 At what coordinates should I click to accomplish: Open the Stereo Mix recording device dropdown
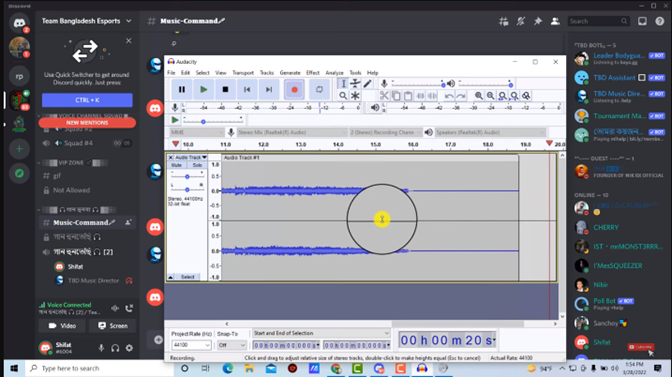pos(292,132)
